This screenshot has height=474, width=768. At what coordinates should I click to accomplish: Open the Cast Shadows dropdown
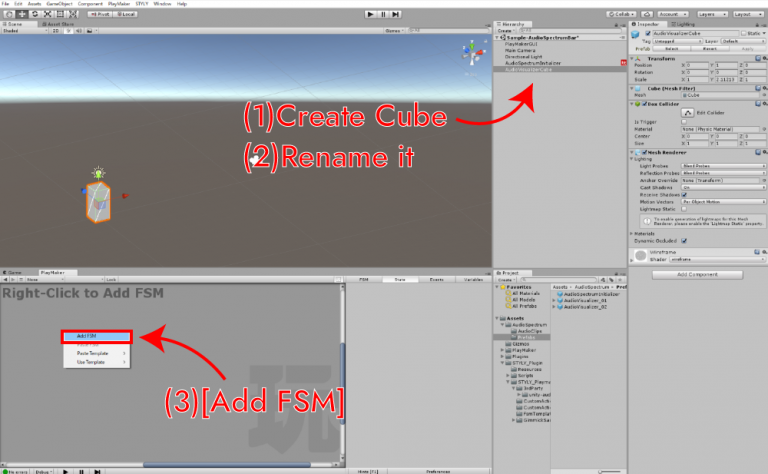[x=722, y=187]
